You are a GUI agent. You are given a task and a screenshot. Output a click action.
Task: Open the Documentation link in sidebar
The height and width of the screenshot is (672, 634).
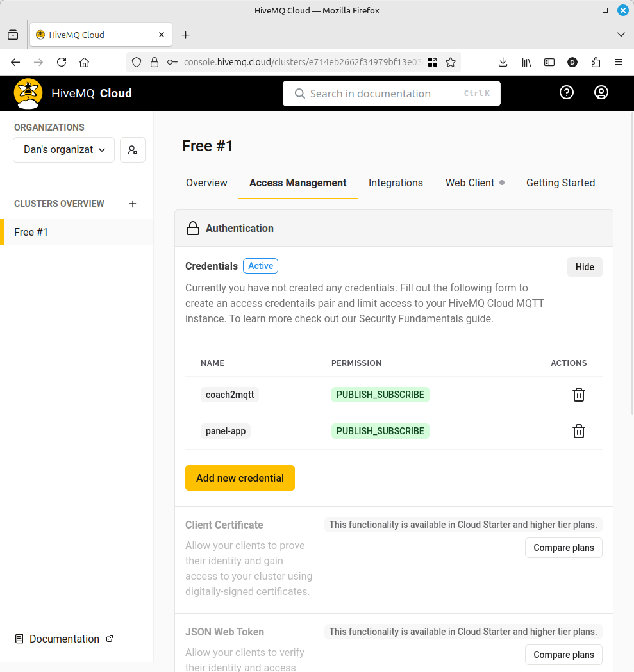click(x=64, y=639)
